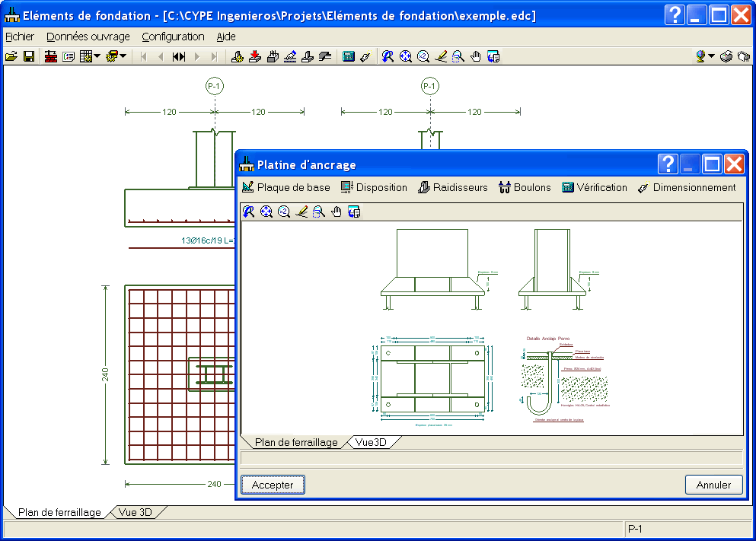Open the Boulons option

525,187
